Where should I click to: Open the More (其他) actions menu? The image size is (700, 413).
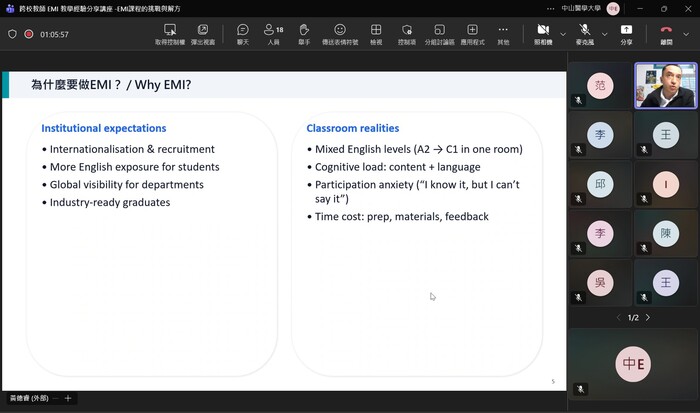pos(503,30)
